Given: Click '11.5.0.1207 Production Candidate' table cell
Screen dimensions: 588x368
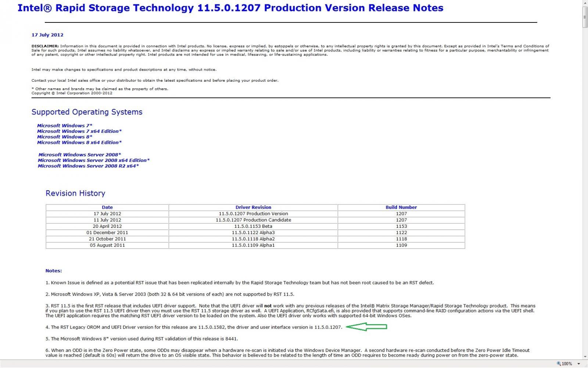Looking at the screenshot, I should [253, 220].
